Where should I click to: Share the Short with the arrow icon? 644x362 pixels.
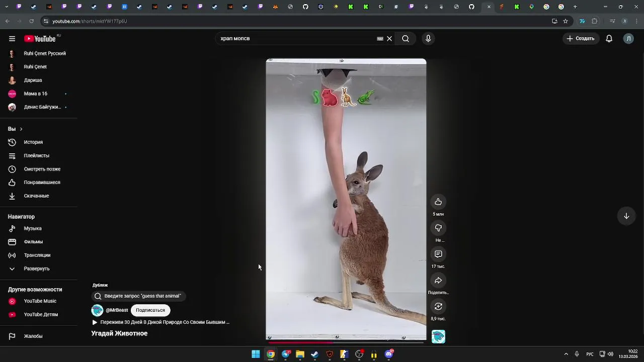click(438, 280)
